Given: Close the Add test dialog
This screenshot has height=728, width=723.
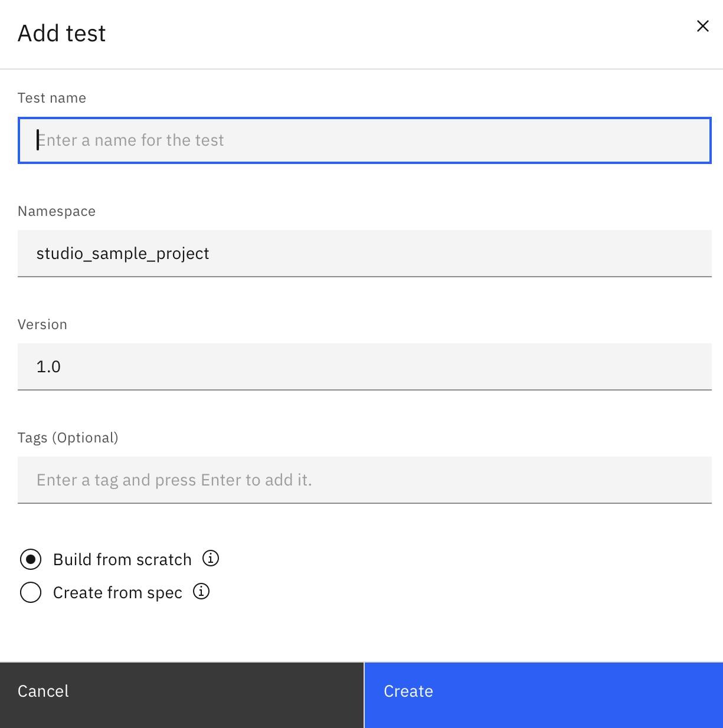Looking at the screenshot, I should click(x=702, y=26).
